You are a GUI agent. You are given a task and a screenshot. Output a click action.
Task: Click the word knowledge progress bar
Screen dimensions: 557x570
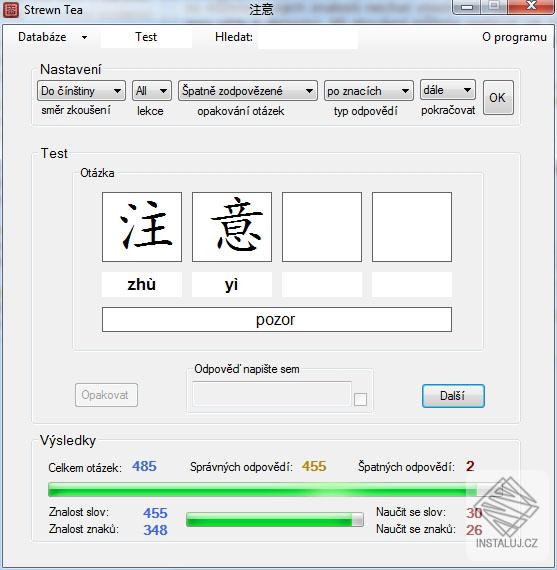275,519
